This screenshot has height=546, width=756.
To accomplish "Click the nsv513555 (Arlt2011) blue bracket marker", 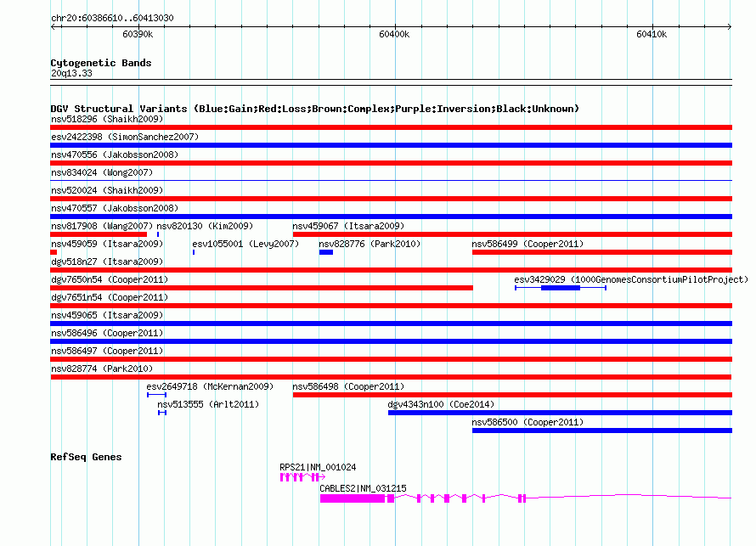I will (x=162, y=413).
